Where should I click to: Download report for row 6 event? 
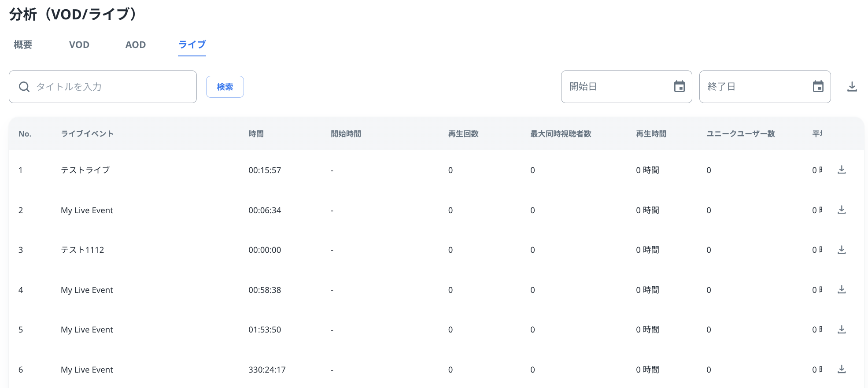tap(841, 369)
